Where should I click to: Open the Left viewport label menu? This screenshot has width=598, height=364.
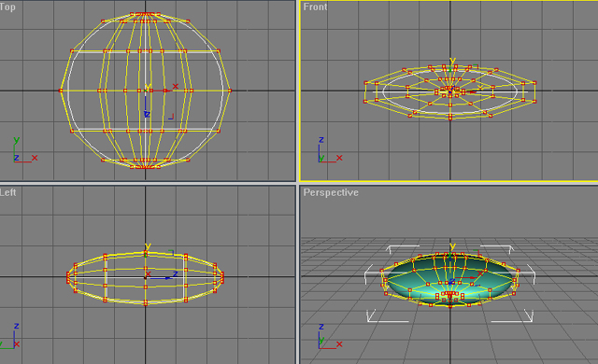click(x=8, y=192)
